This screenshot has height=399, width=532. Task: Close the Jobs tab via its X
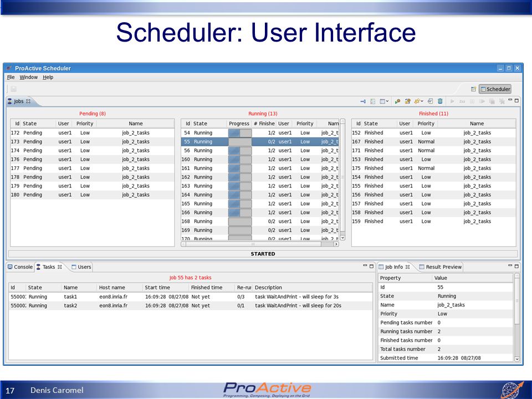tap(28, 101)
